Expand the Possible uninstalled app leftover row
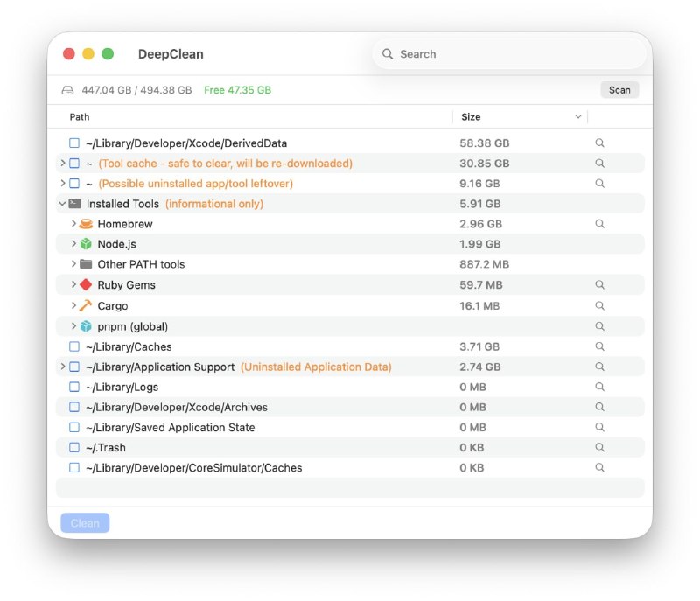Screen dimensions: 700x601 [x=63, y=183]
